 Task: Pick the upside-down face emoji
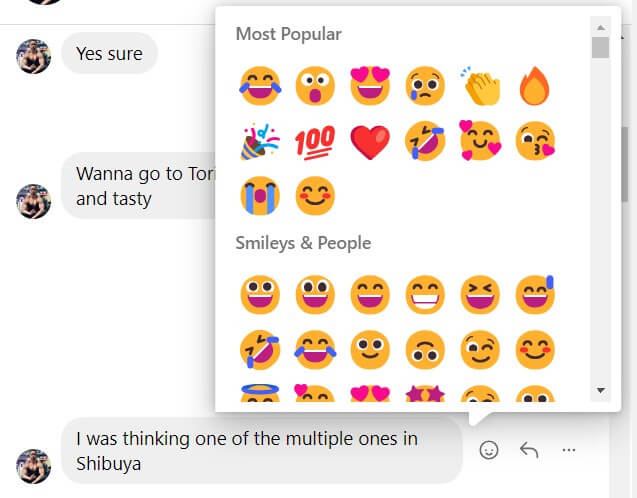pyautogui.click(x=424, y=349)
